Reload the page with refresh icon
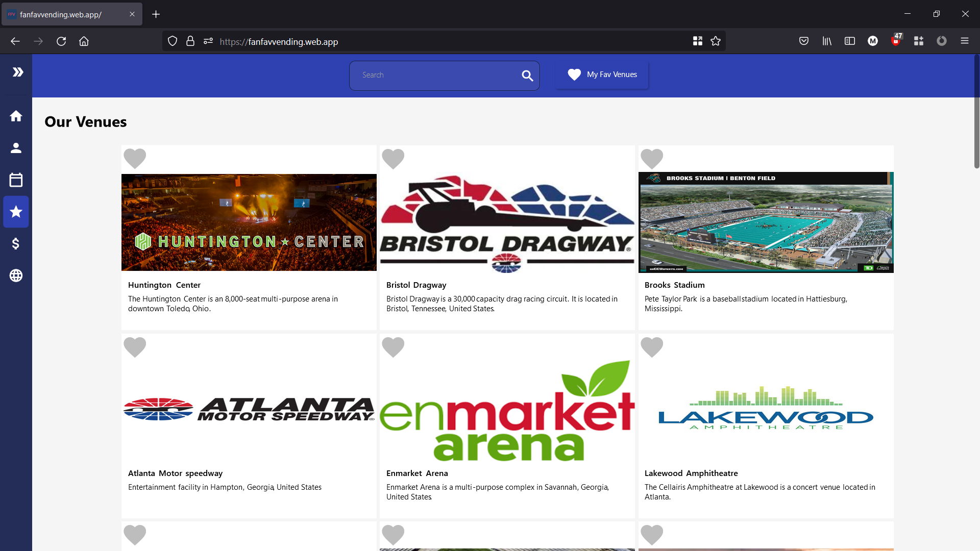Viewport: 980px width, 551px height. point(61,41)
